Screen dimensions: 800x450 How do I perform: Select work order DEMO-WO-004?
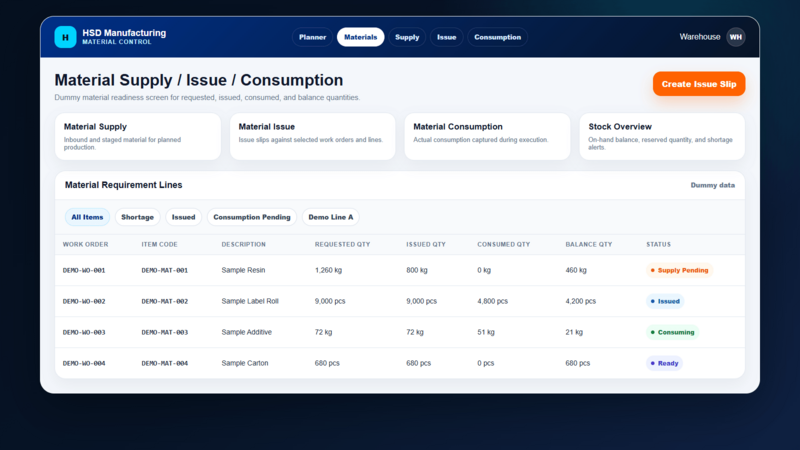84,363
